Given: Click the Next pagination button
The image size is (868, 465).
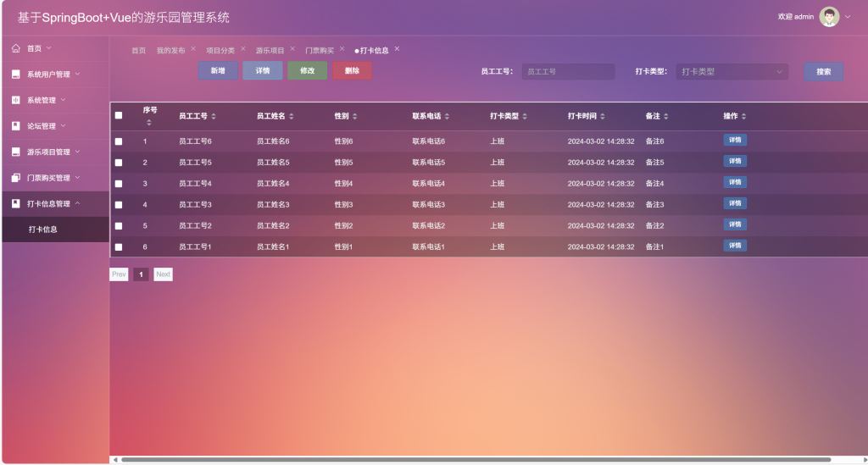Looking at the screenshot, I should coord(164,274).
